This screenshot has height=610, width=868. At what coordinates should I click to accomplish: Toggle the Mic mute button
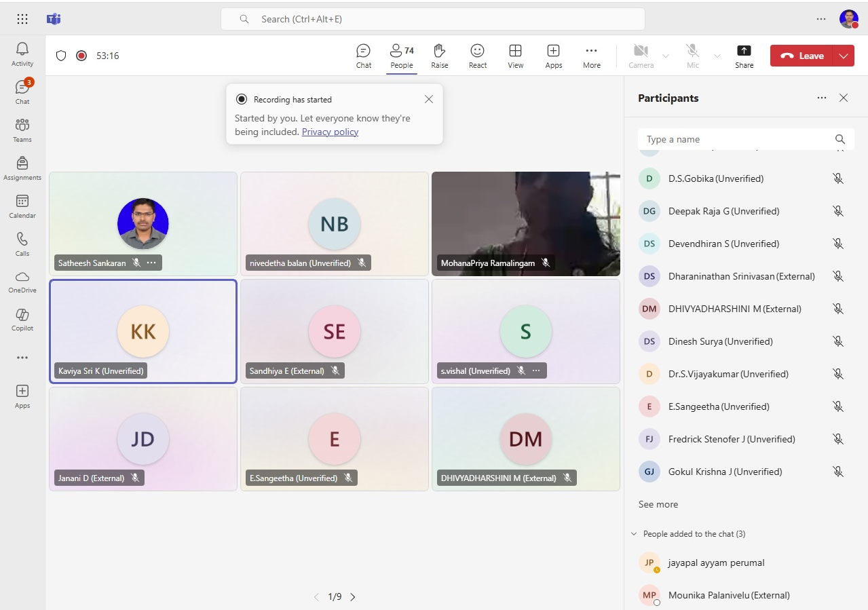click(x=692, y=56)
